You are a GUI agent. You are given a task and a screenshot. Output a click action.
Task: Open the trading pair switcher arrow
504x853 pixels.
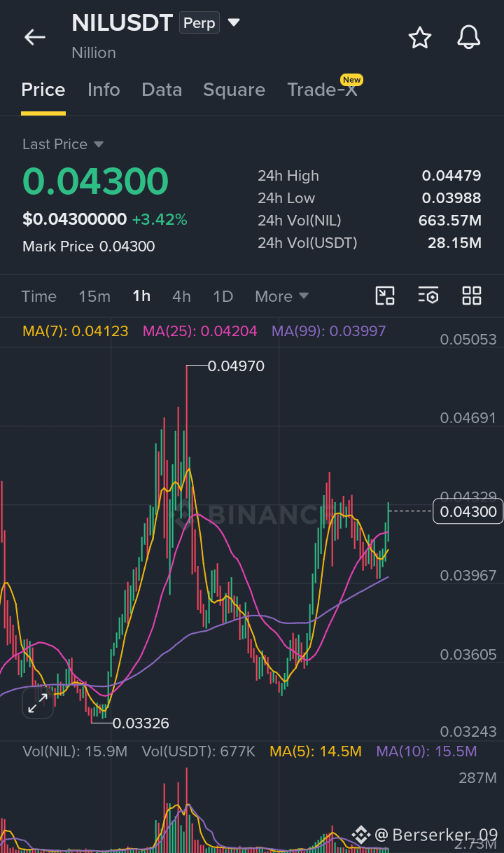(234, 23)
